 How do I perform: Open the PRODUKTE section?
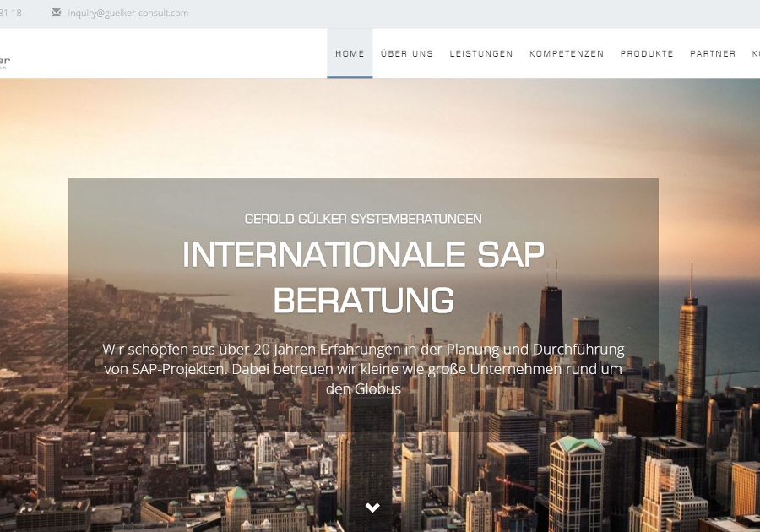647,52
